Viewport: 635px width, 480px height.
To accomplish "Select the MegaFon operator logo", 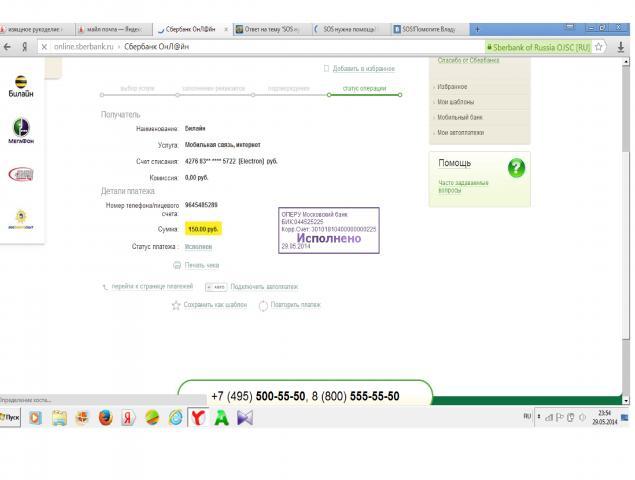I will [21, 130].
